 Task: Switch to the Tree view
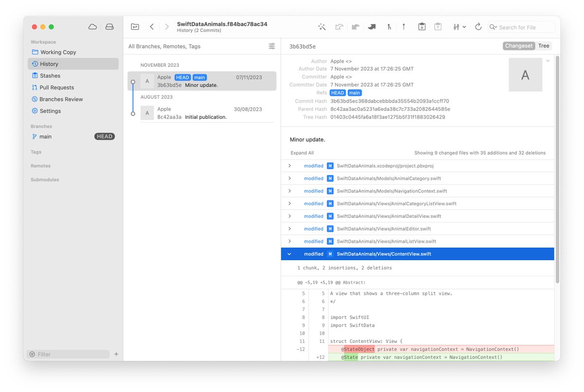544,46
